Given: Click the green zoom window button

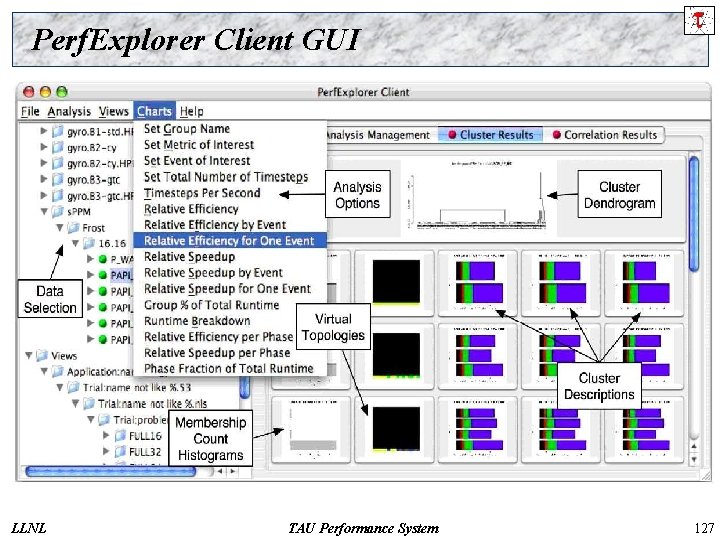Looking at the screenshot, I should pos(62,92).
